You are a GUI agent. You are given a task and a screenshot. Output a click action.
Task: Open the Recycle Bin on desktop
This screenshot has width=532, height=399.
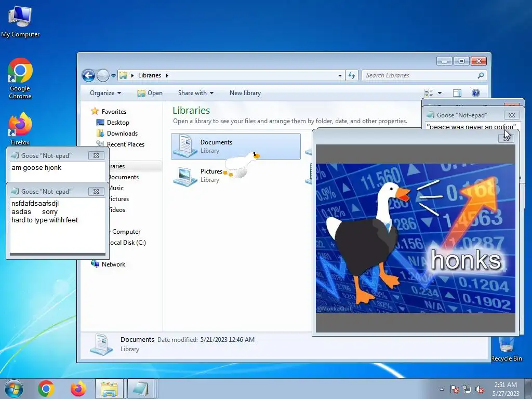(x=507, y=349)
